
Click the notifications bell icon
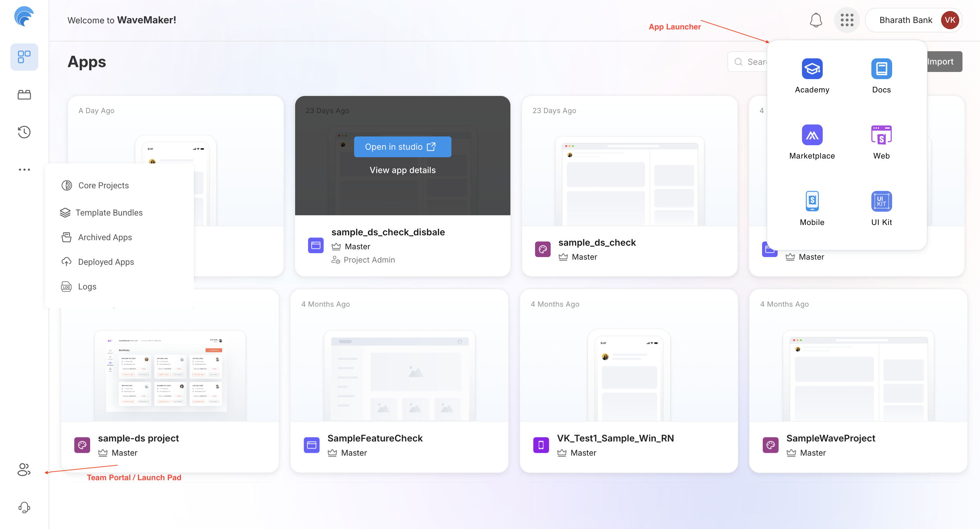pos(816,20)
